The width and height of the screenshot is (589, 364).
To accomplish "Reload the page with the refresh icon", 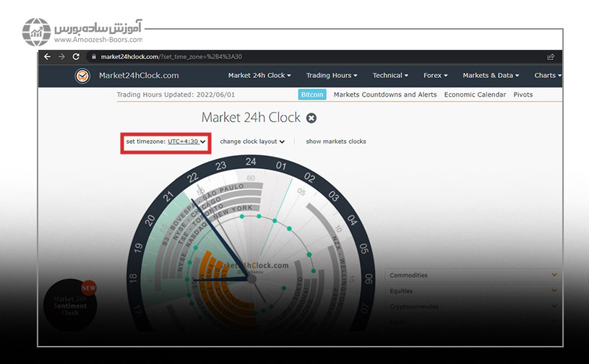I will pyautogui.click(x=76, y=56).
